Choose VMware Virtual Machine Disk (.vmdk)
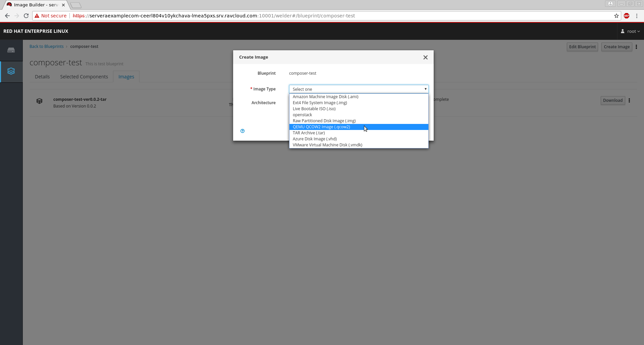Image resolution: width=644 pixels, height=345 pixels. pos(359,145)
